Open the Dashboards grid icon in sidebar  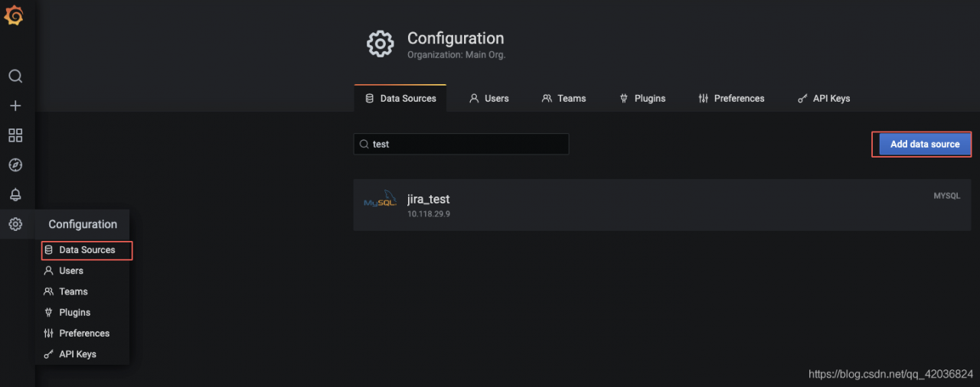click(15, 135)
